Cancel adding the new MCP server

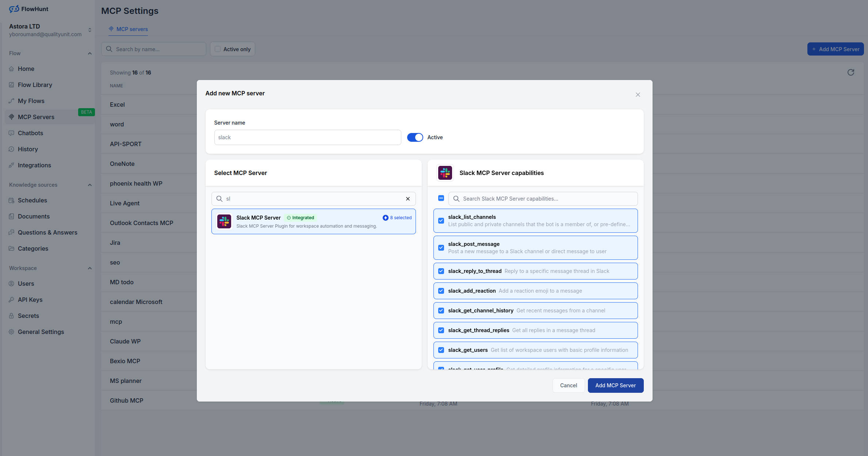tap(568, 385)
